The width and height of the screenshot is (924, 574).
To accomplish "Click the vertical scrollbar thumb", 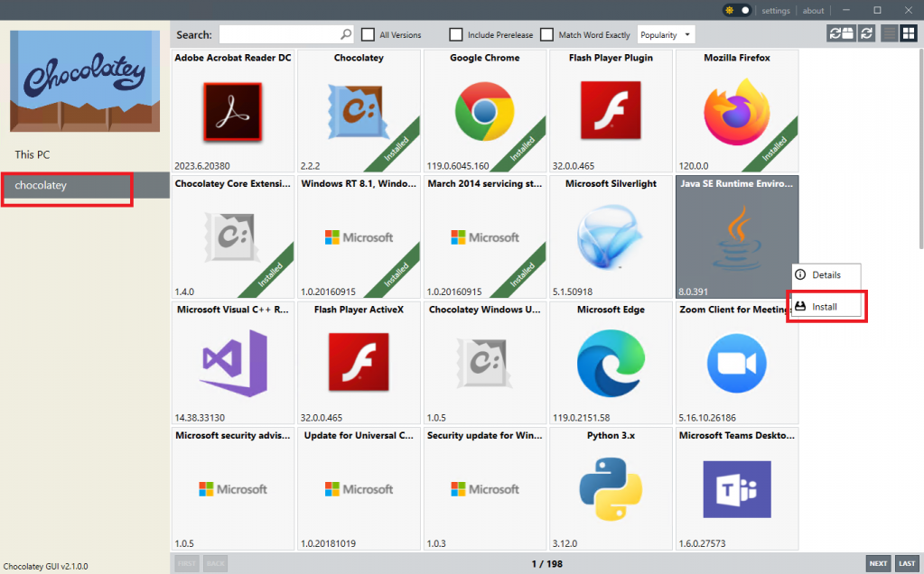I will coord(921,150).
